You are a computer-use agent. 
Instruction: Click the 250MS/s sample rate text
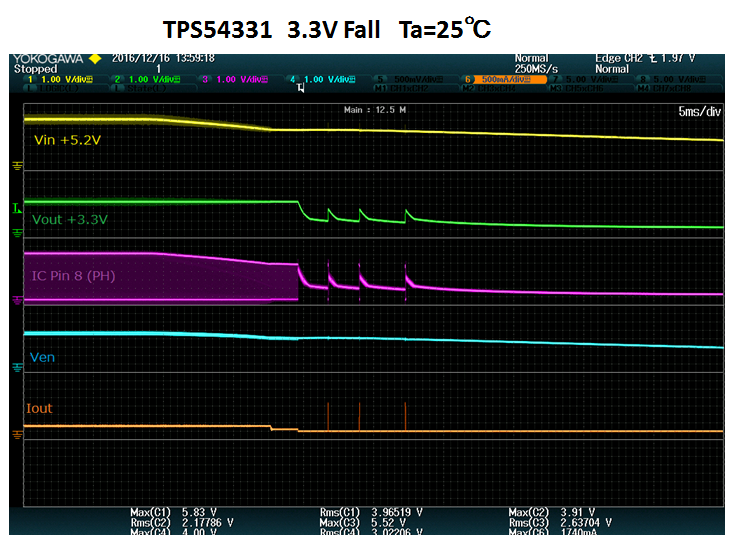pos(536,69)
